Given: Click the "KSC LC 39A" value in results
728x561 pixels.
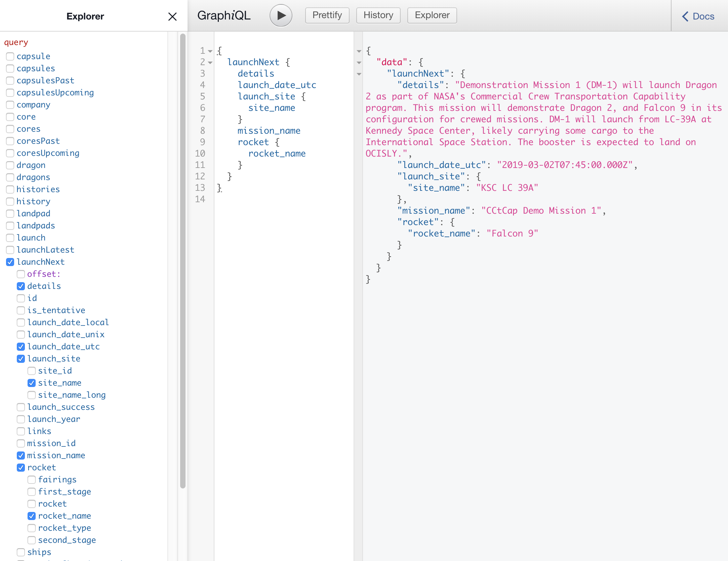Looking at the screenshot, I should [x=507, y=188].
